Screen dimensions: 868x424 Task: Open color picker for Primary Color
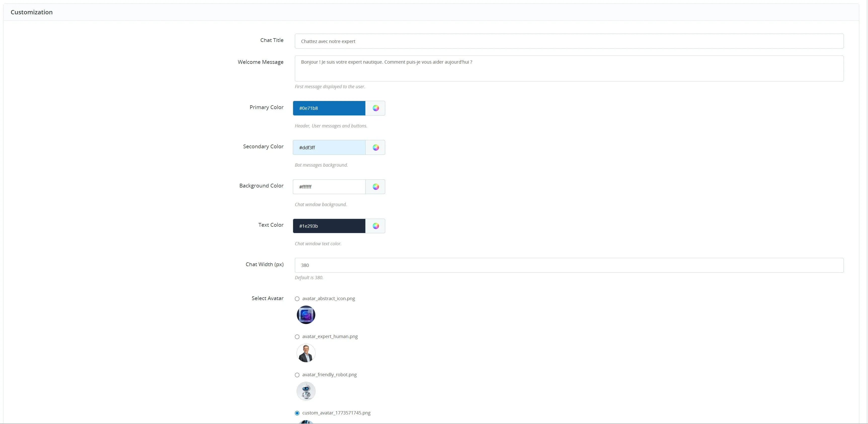(375, 108)
